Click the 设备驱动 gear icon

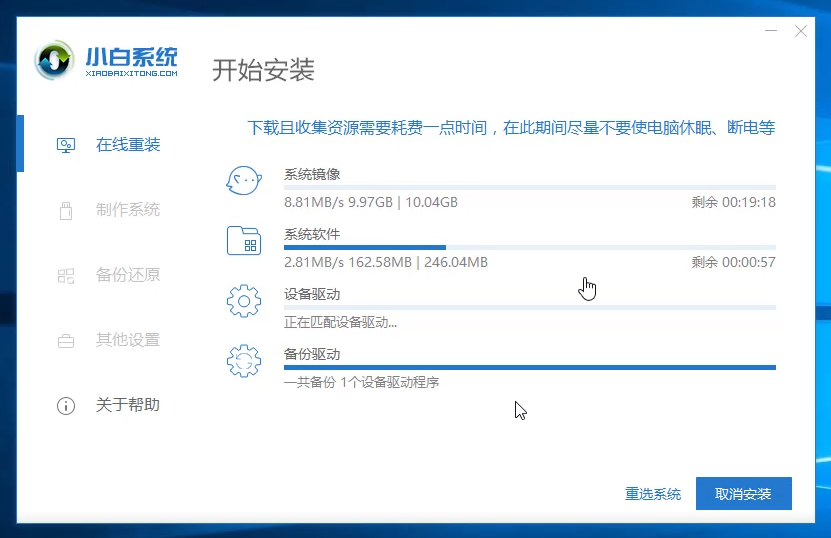point(243,301)
